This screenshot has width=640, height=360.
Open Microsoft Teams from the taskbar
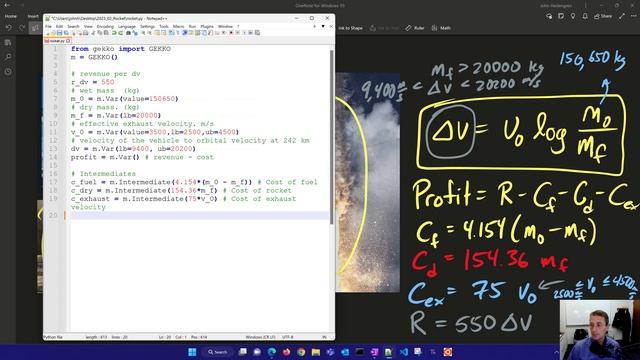[x=330, y=352]
